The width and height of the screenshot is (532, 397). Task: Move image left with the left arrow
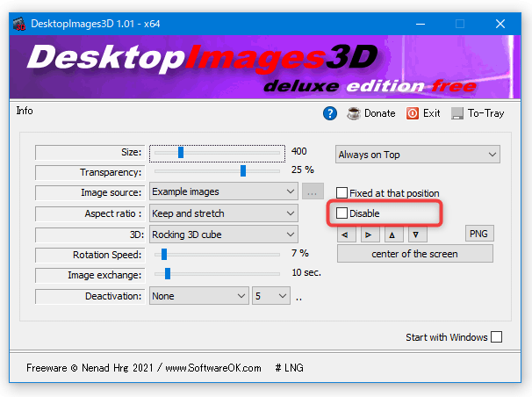[346, 235]
